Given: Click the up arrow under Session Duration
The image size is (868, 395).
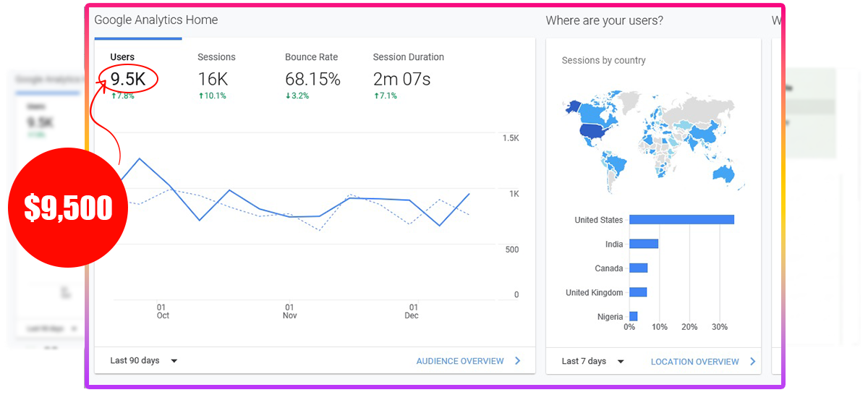Looking at the screenshot, I should (x=376, y=95).
